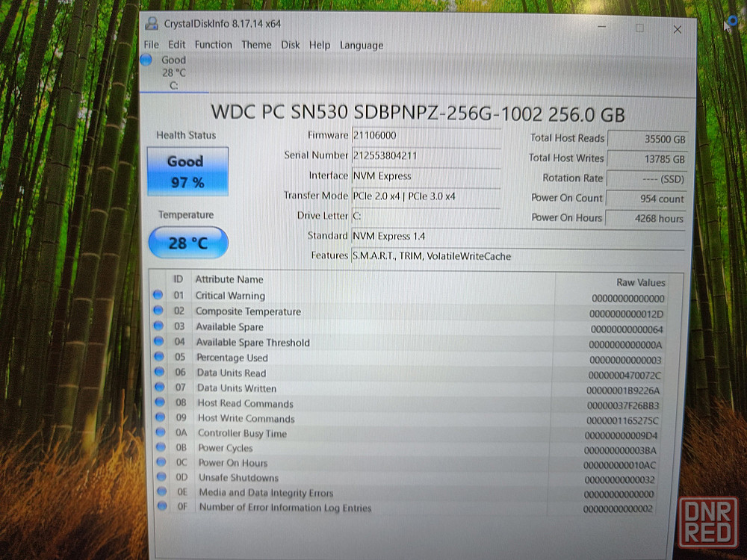Click the CrystalDiskInfo app icon in title bar
Image resolution: width=747 pixels, height=560 pixels.
pos(152,23)
